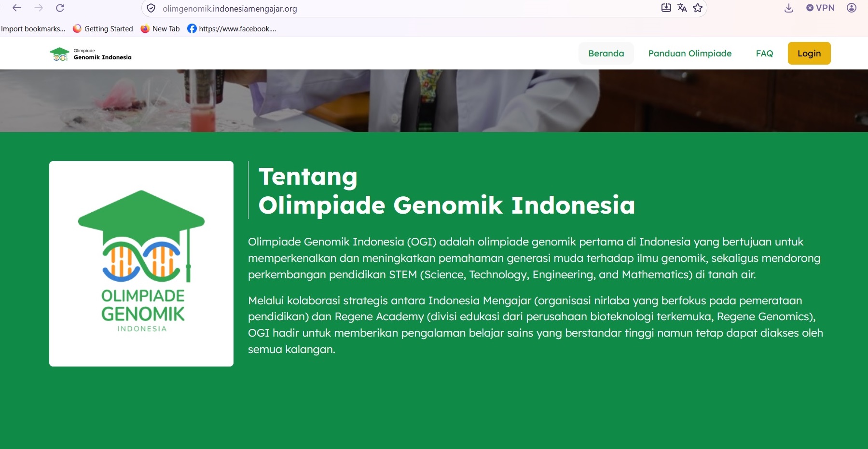
Task: Open the Panduan Olimpiade menu item
Action: pos(690,54)
